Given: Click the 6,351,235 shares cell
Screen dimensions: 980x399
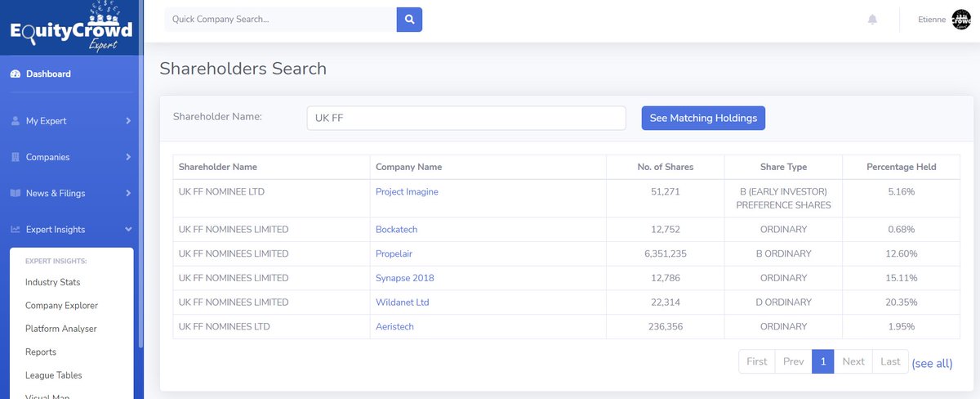Looking at the screenshot, I should pos(666,253).
